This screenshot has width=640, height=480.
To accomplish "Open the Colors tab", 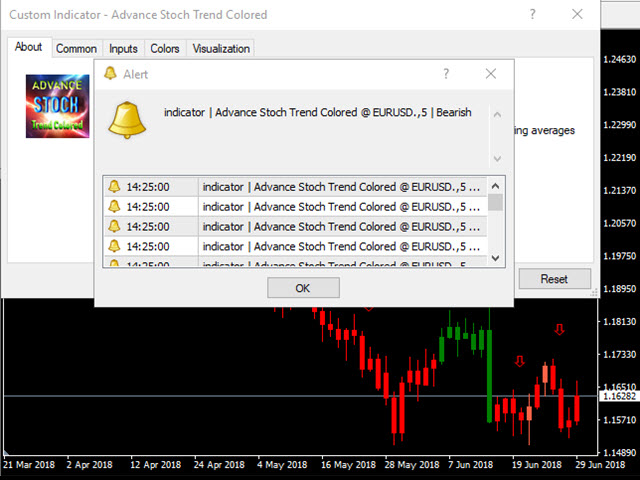I will (x=164, y=48).
